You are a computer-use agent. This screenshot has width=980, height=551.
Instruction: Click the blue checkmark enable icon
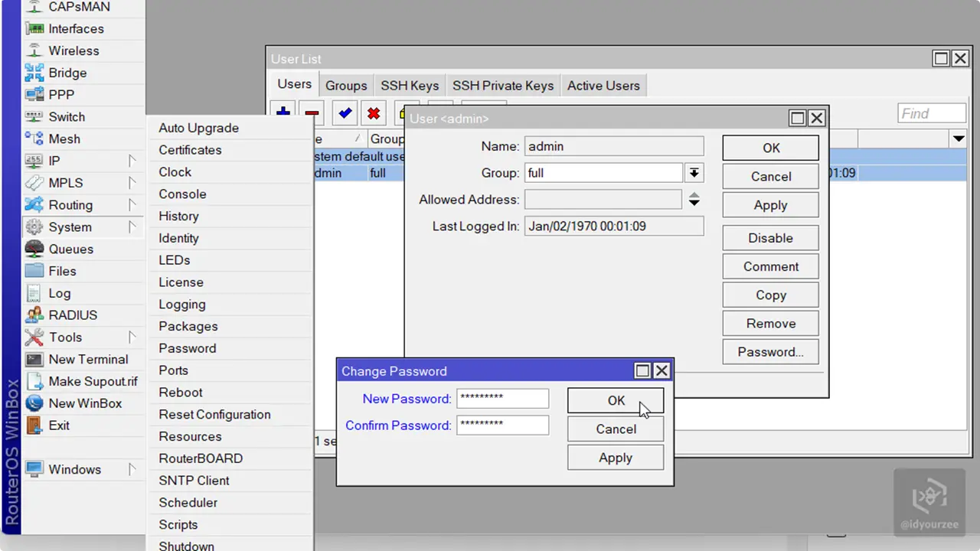pyautogui.click(x=345, y=113)
